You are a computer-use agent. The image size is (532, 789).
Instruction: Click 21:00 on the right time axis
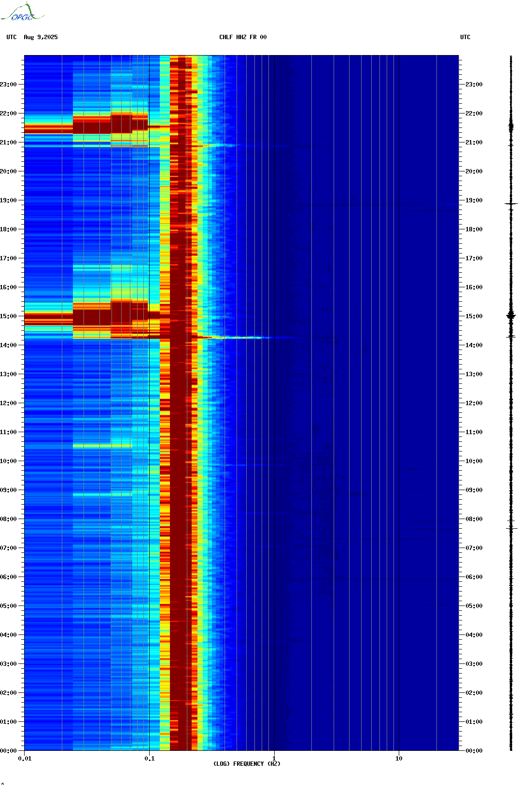pos(474,142)
